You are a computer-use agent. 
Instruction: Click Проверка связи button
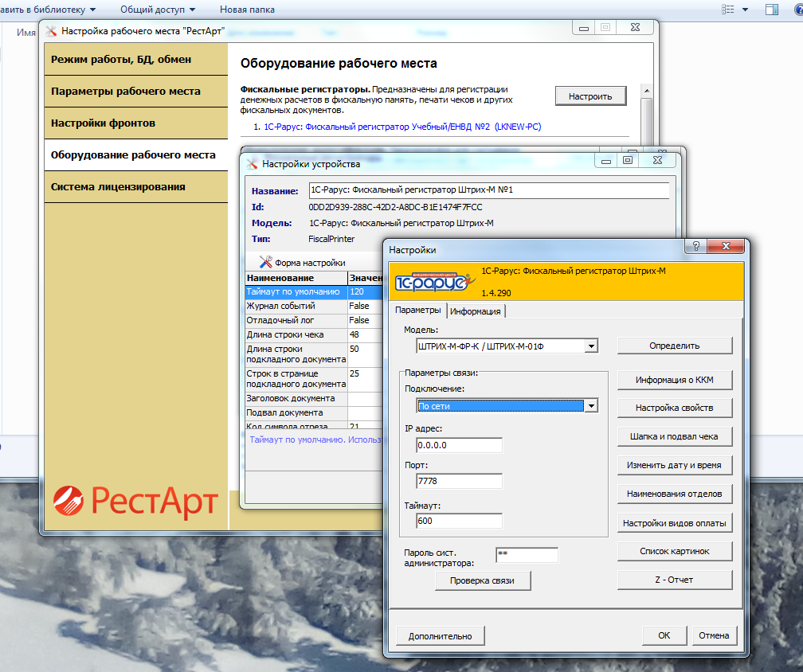[483, 580]
